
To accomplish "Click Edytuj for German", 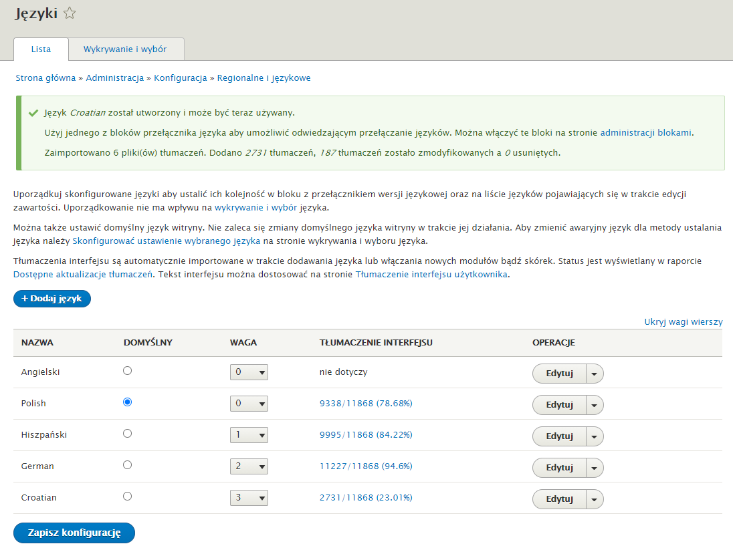I will pyautogui.click(x=559, y=468).
